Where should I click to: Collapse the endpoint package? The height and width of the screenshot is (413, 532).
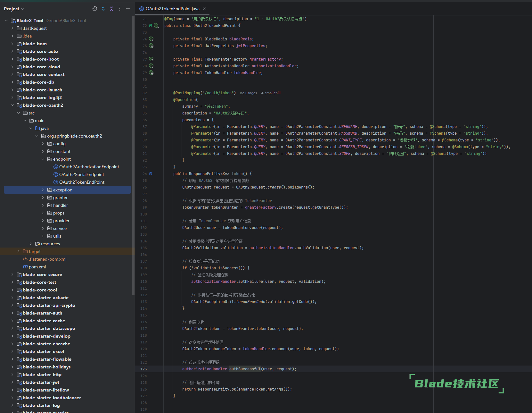43,159
